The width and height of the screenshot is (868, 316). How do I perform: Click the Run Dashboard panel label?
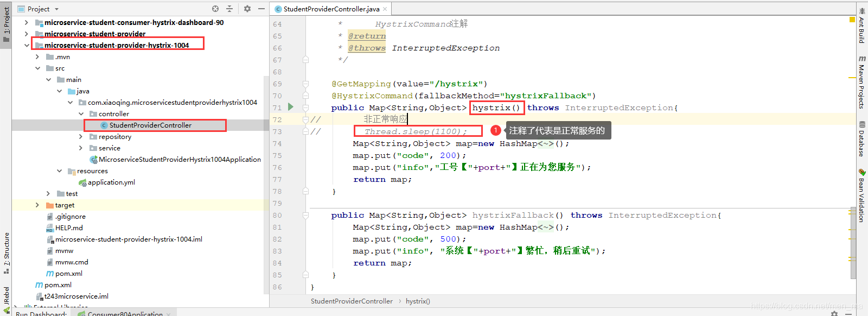[41, 313]
